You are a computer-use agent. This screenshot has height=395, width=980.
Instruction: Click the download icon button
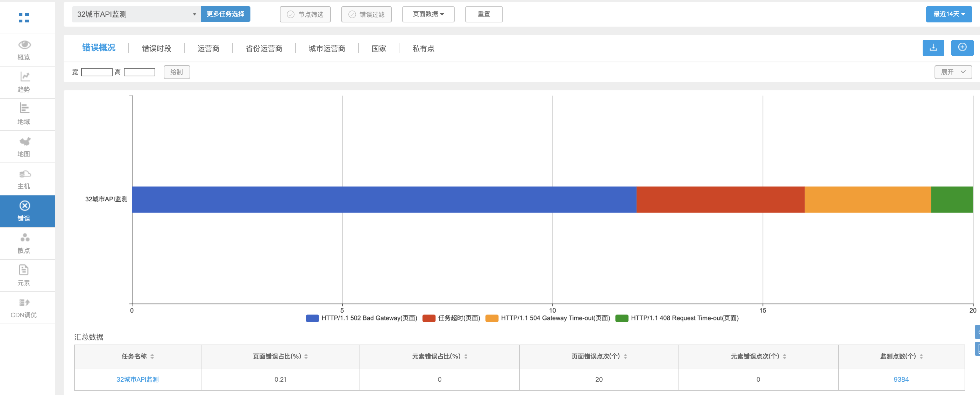pyautogui.click(x=933, y=48)
